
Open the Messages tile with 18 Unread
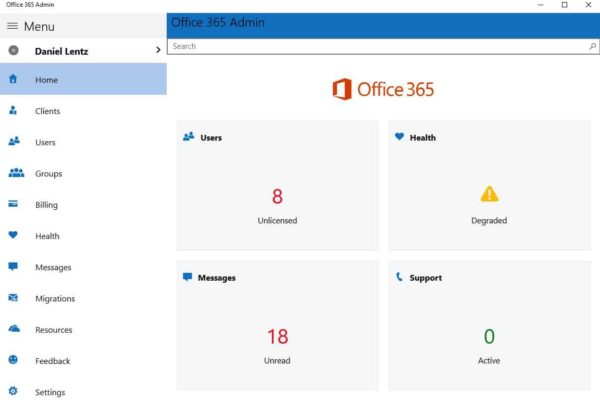click(x=277, y=326)
